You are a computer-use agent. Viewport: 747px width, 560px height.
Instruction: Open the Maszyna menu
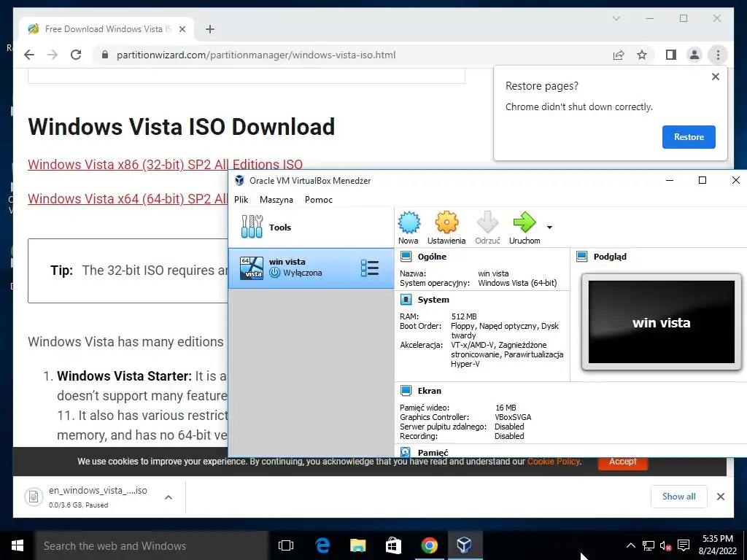point(276,200)
